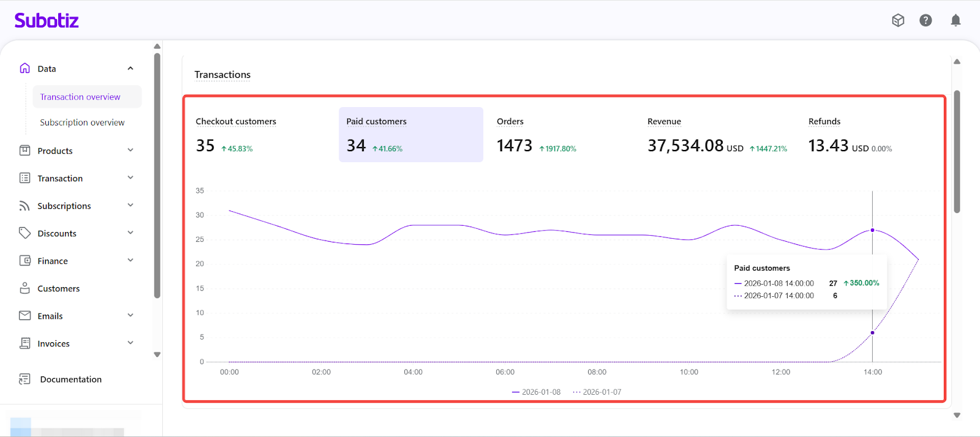980x437 pixels.
Task: Expand the Invoices menu chevron
Action: 130,343
